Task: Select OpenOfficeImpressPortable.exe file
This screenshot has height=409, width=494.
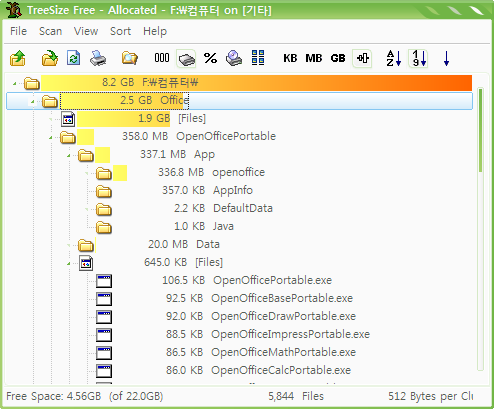Action: point(290,334)
